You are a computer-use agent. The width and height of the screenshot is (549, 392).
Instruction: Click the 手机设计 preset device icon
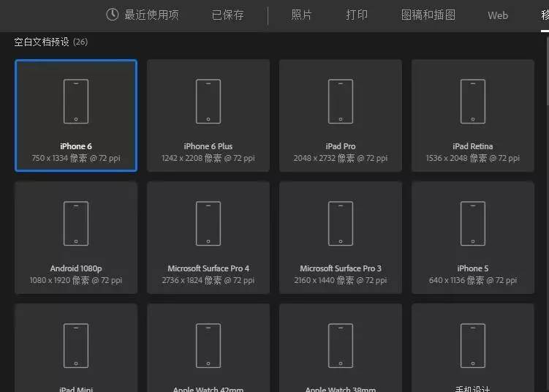tap(473, 345)
